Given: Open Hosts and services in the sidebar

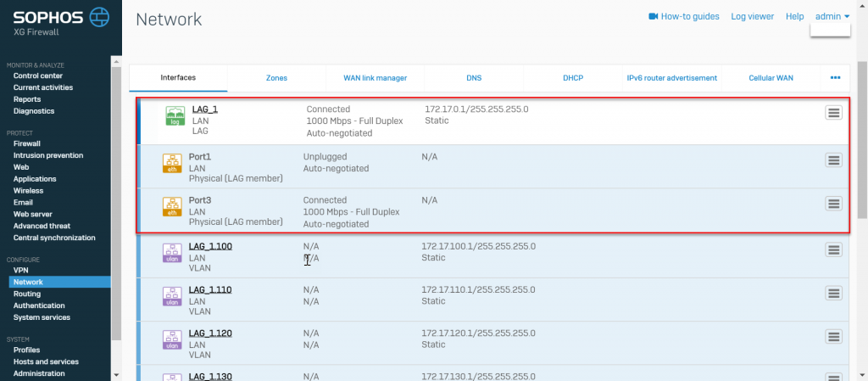Looking at the screenshot, I should [46, 361].
